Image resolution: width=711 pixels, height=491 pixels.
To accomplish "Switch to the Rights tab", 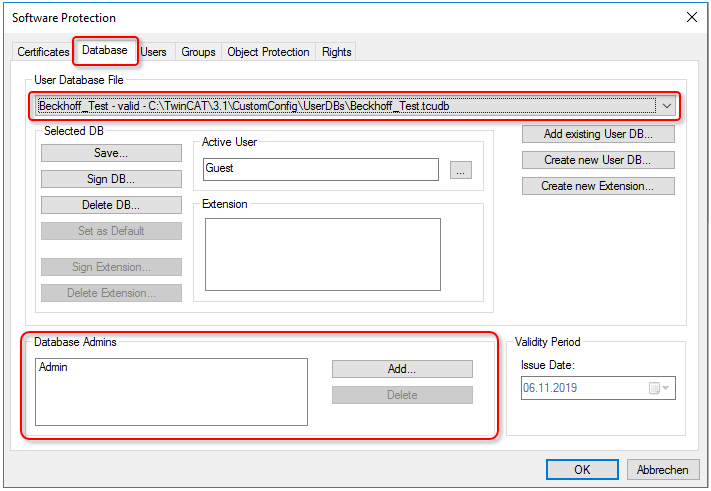I will point(336,52).
